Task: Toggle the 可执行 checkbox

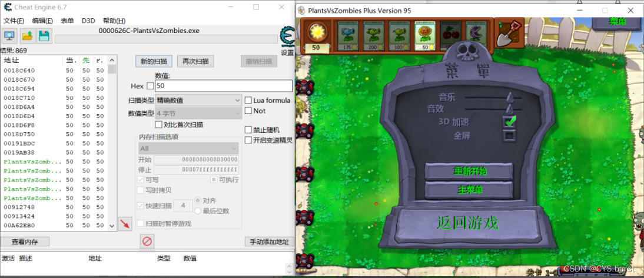Action: [x=214, y=180]
